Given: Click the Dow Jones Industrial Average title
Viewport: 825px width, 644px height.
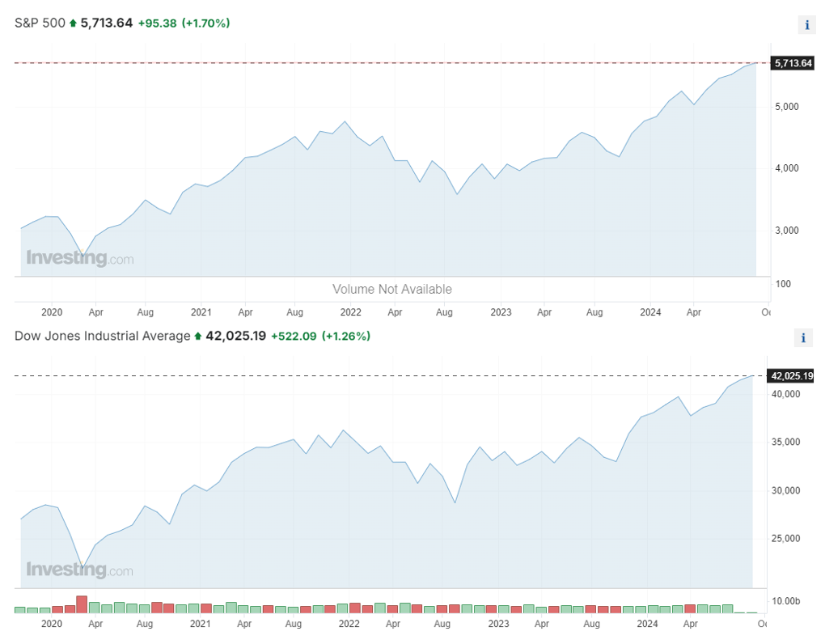Looking at the screenshot, I should 103,336.
